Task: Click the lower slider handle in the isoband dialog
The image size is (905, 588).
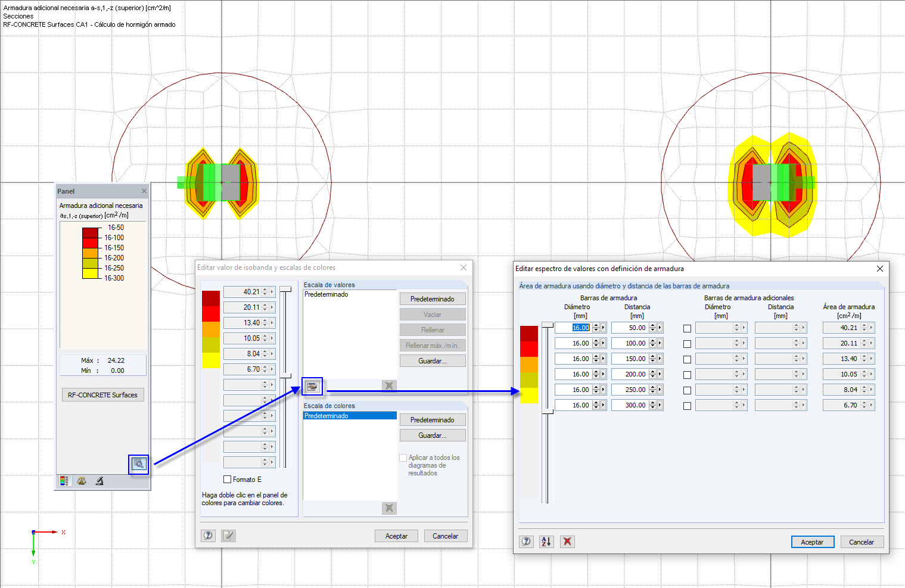Action: 286,376
